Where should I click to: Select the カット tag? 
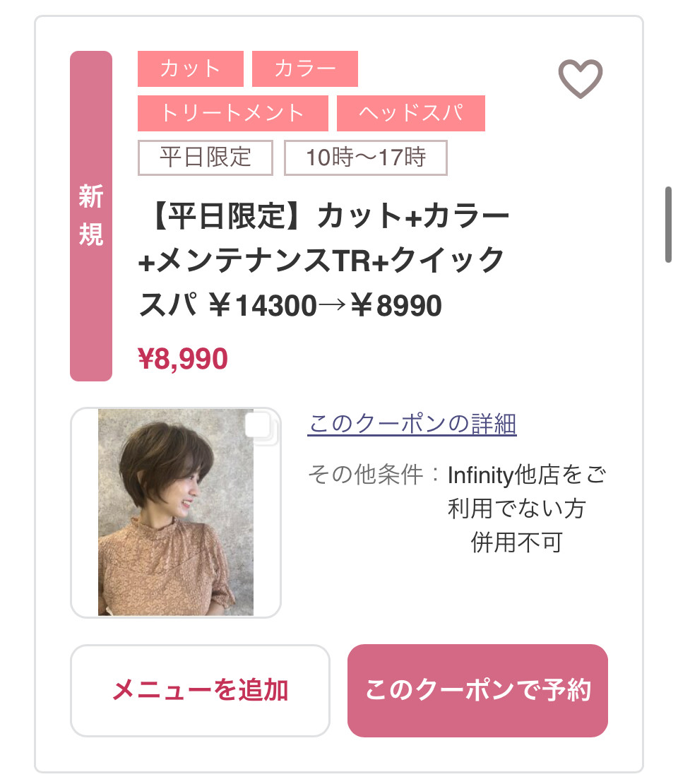point(190,69)
